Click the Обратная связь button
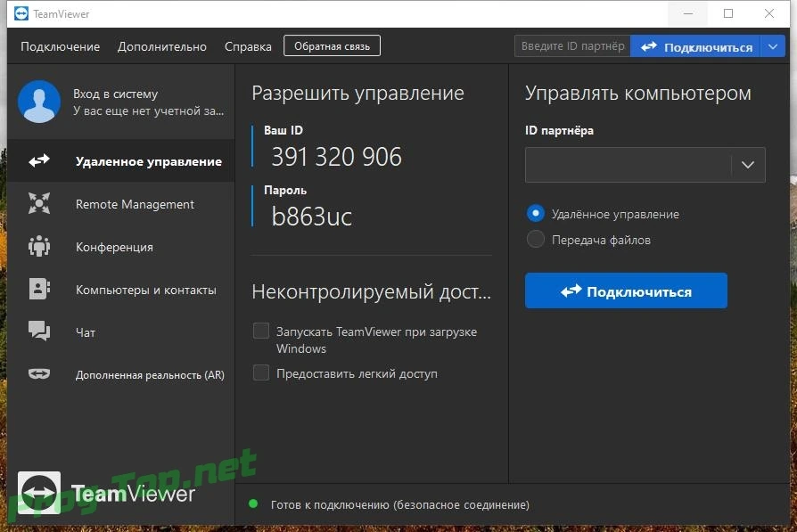The image size is (797, 532). [332, 45]
